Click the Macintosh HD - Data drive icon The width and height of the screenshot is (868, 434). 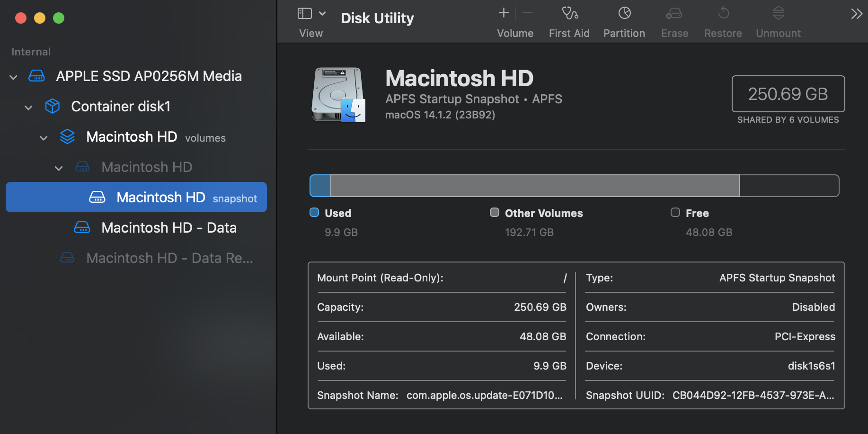coord(82,227)
